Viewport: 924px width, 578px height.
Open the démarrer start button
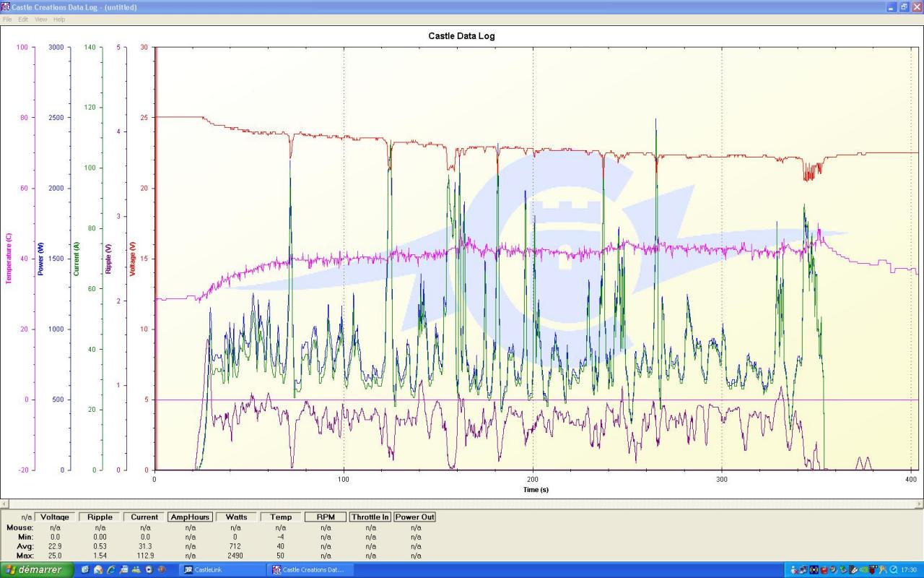(x=37, y=569)
